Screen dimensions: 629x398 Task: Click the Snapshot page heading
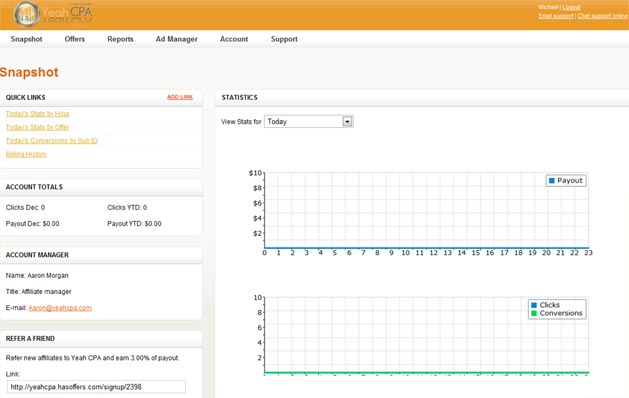29,72
